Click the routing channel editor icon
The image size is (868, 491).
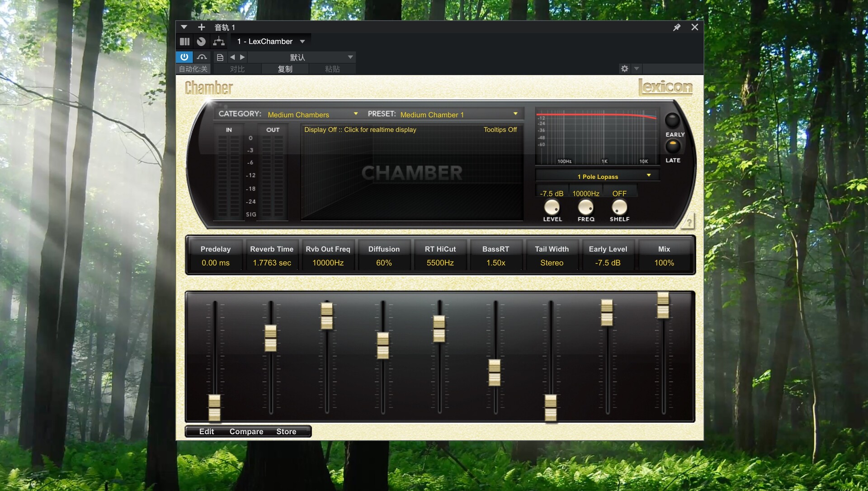point(219,42)
